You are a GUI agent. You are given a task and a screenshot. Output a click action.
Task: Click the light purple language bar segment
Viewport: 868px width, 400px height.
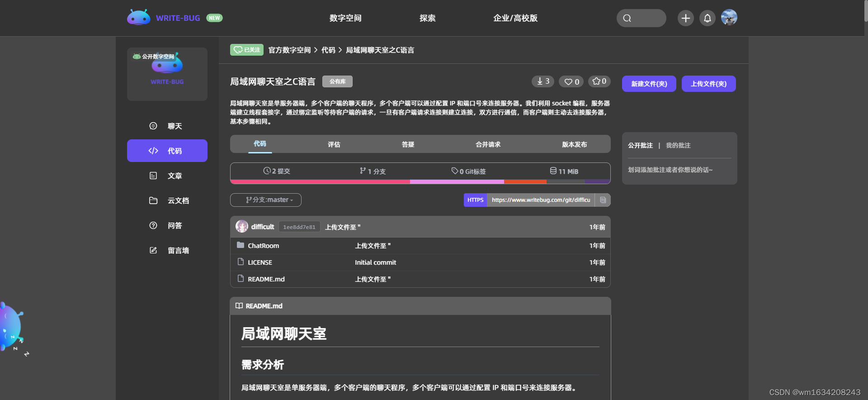(x=457, y=182)
